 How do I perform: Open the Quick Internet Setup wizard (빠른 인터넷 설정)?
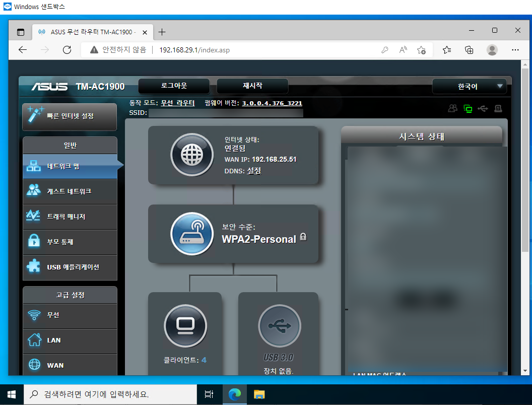pyautogui.click(x=70, y=117)
